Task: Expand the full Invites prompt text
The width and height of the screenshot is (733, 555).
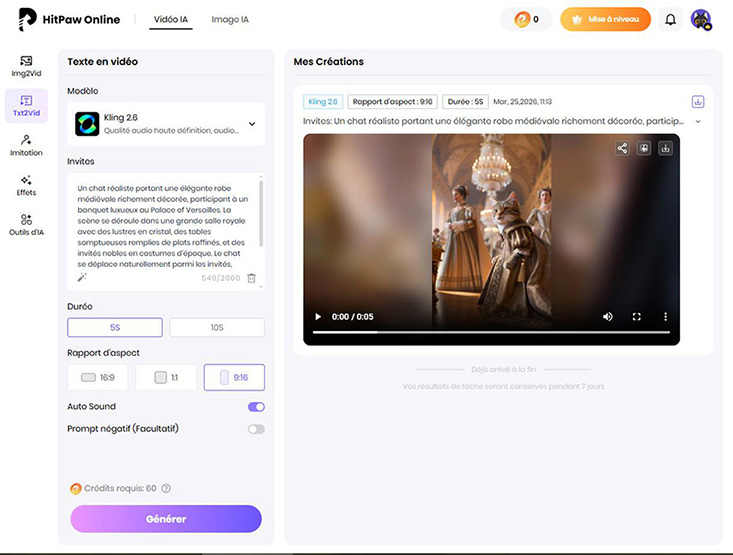Action: (x=698, y=122)
